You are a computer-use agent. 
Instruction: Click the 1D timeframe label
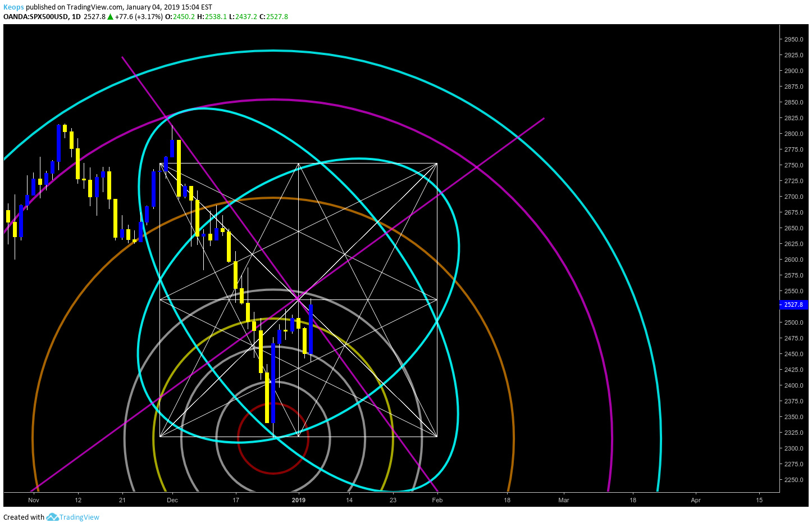(76, 17)
